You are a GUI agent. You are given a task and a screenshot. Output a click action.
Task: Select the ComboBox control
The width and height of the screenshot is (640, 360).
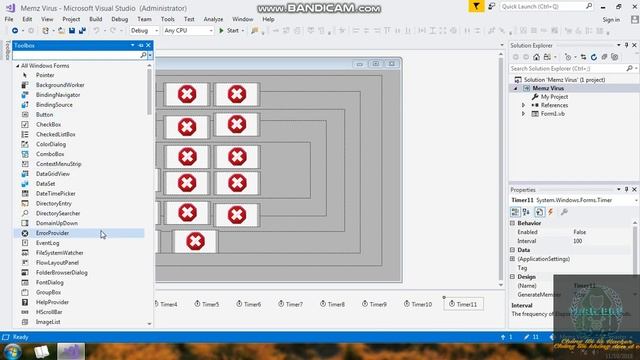click(x=50, y=154)
